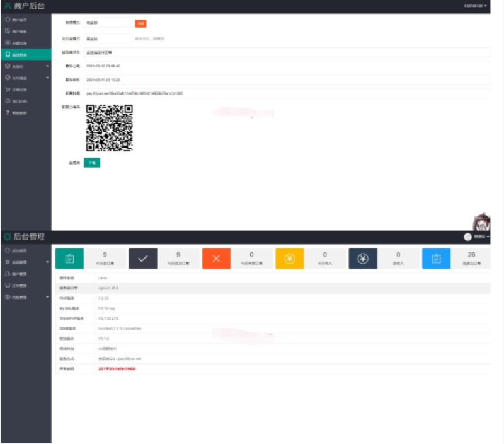
Task: Click the PHP version value "7.2.33"
Action: 103,298
